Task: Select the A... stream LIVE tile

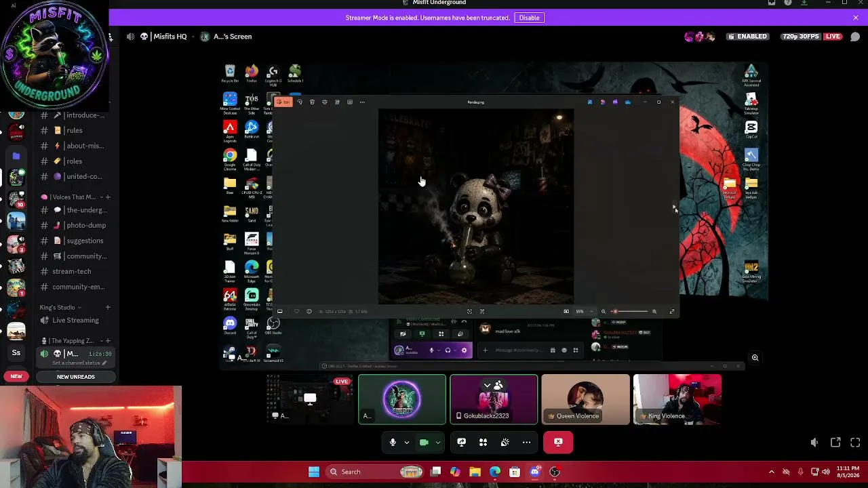Action: 311,399
